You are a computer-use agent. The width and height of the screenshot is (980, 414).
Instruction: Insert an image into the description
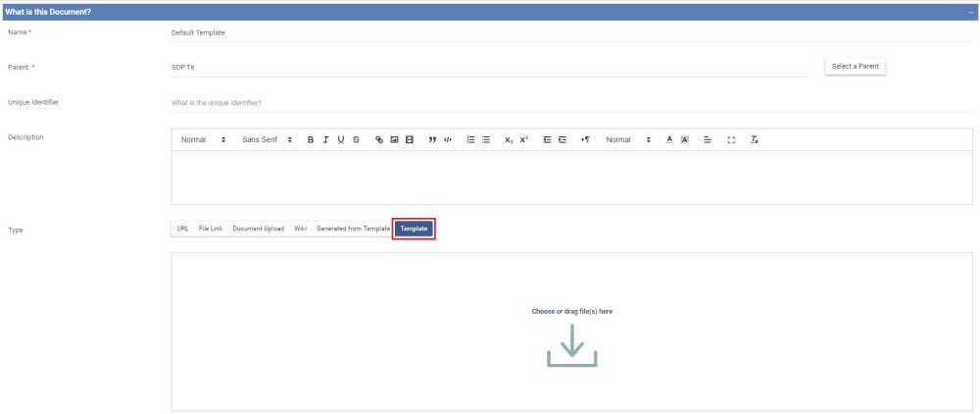(394, 140)
